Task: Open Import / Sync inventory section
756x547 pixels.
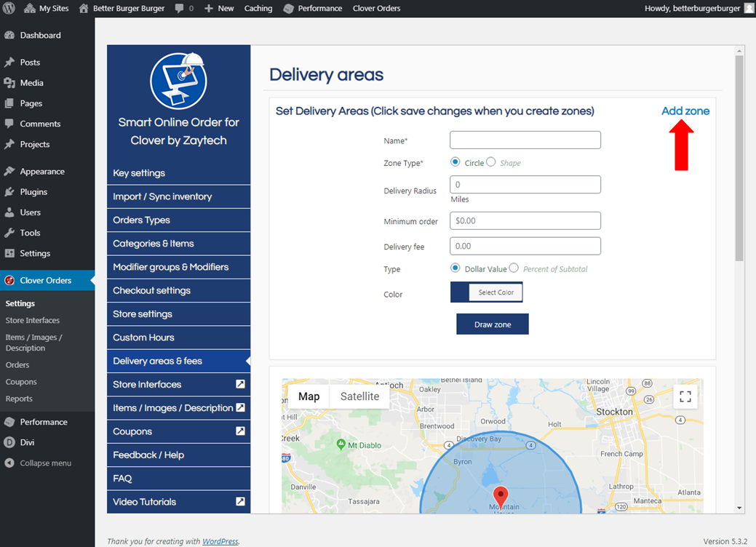Action: tap(178, 196)
